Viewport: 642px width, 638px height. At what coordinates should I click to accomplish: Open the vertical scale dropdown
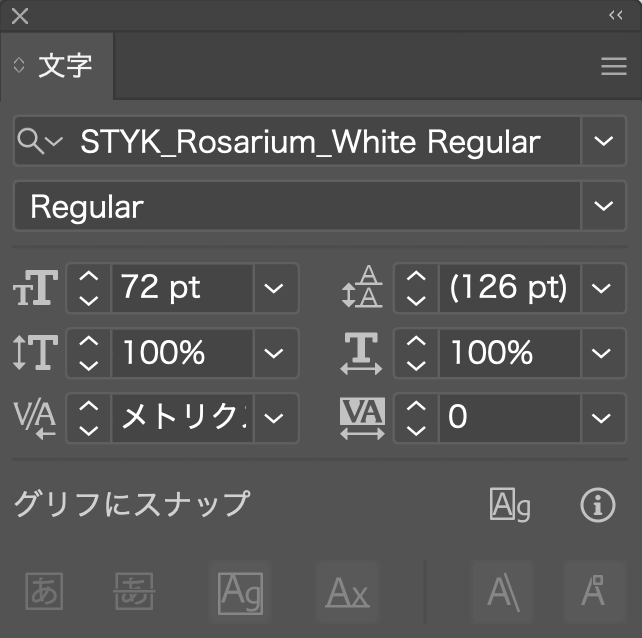coord(274,353)
